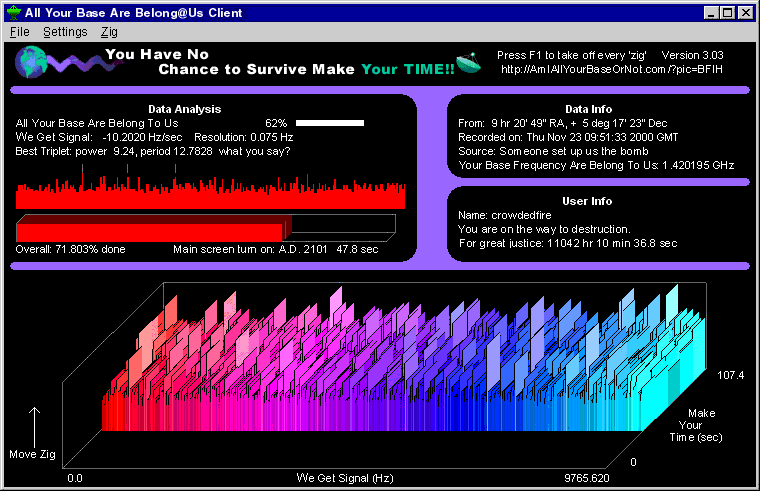Click the 'Your TIME!!' green banner text
The height and width of the screenshot is (491, 760).
408,69
